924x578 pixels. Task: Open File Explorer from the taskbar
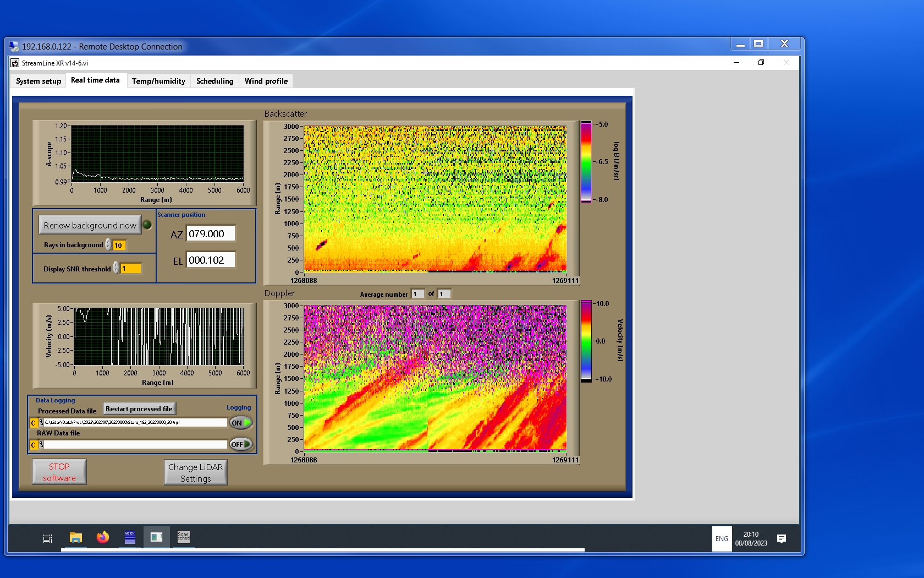[76, 538]
